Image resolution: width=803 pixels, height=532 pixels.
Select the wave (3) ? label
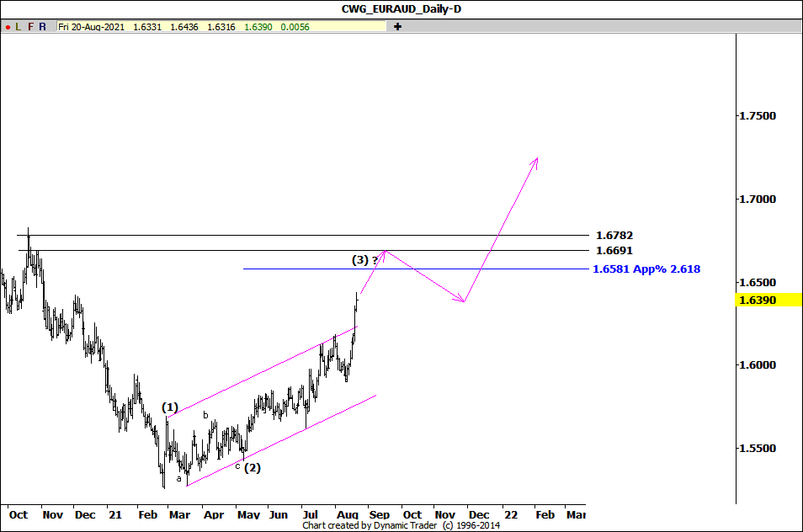coord(364,260)
